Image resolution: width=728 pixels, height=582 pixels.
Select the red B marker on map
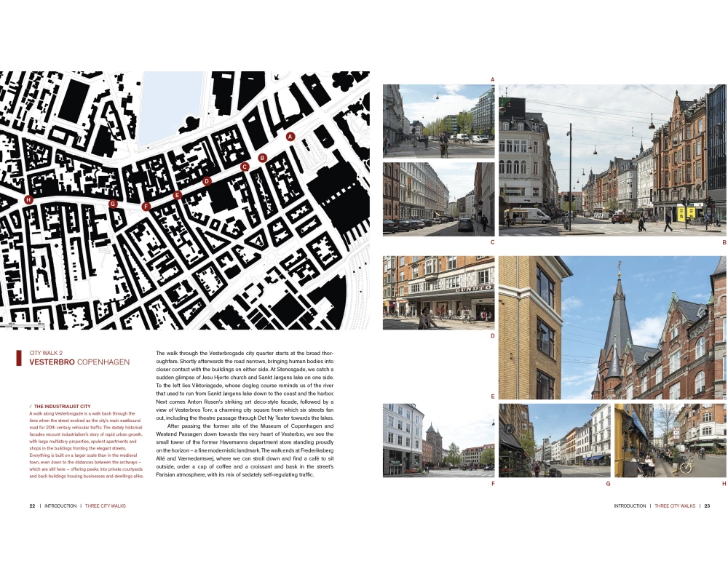[263, 157]
